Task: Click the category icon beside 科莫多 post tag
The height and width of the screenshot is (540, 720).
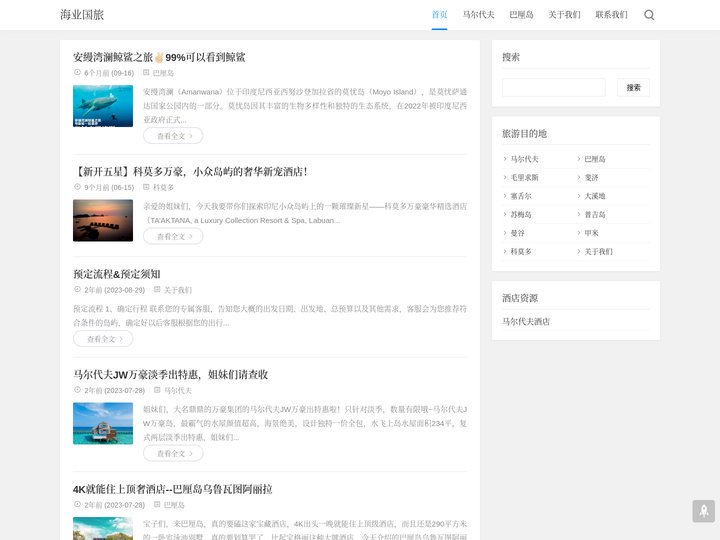Action: tap(146, 186)
